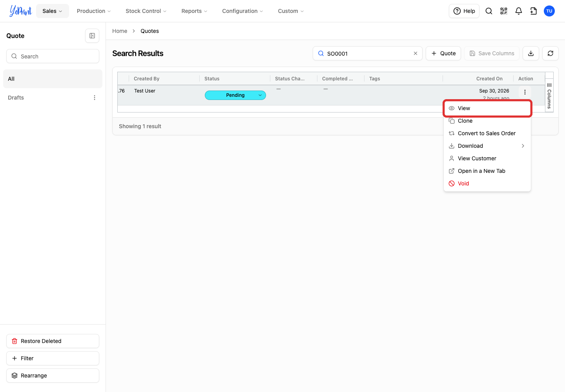This screenshot has height=392, width=565.
Task: Choose Open in a New Tab
Action: click(487, 171)
